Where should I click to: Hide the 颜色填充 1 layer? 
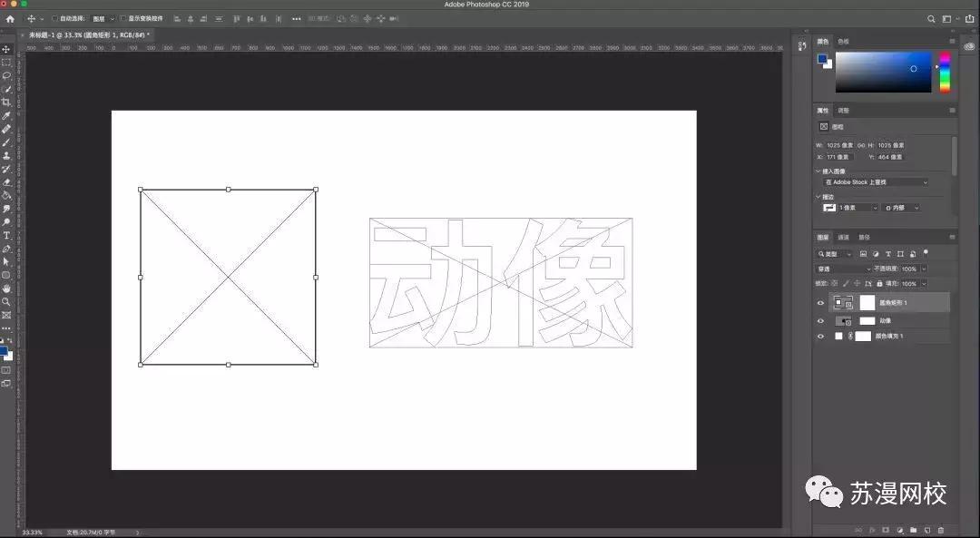coord(820,336)
